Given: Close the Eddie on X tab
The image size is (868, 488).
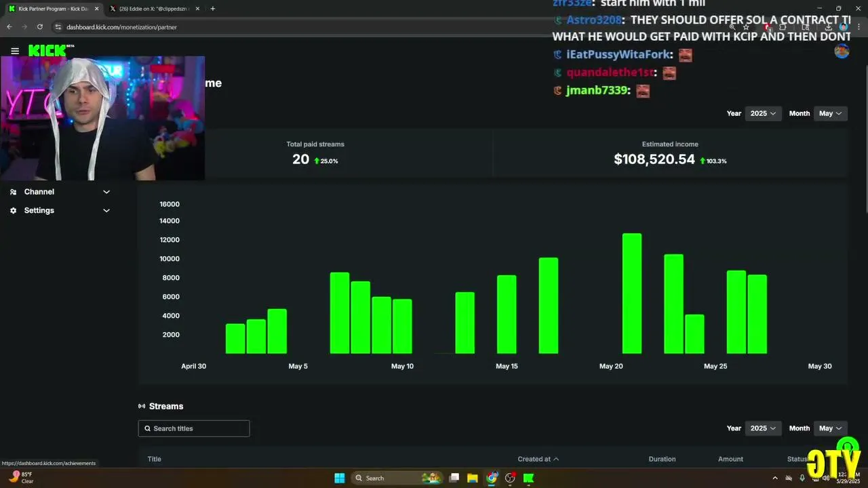Looking at the screenshot, I should coord(197,9).
